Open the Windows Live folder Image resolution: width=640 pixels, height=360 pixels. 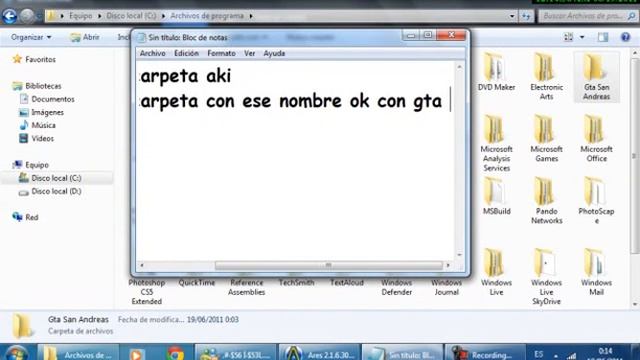(x=496, y=271)
